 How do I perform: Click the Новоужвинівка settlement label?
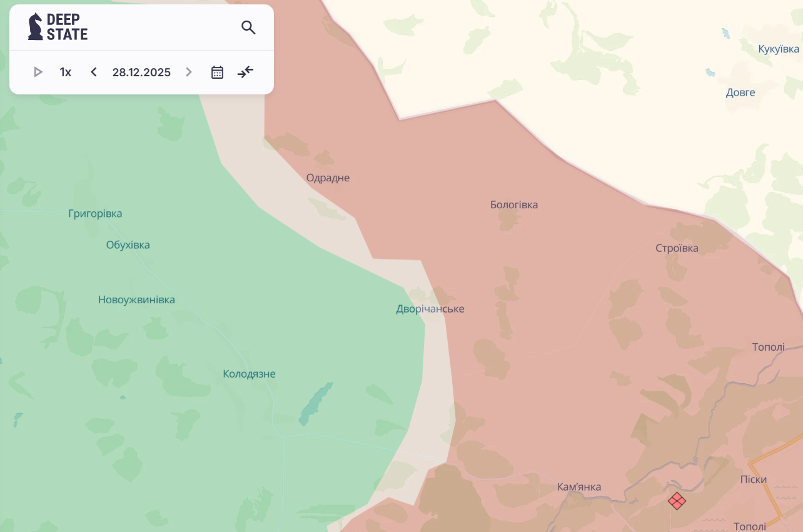point(136,299)
